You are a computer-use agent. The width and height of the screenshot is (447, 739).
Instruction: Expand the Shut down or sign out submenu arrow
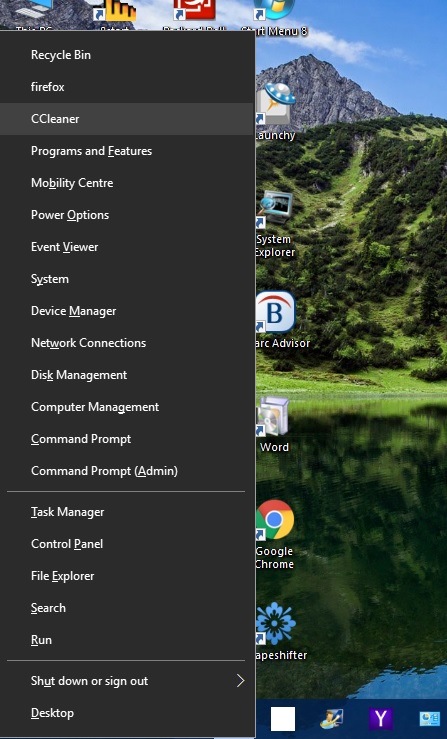tap(240, 681)
